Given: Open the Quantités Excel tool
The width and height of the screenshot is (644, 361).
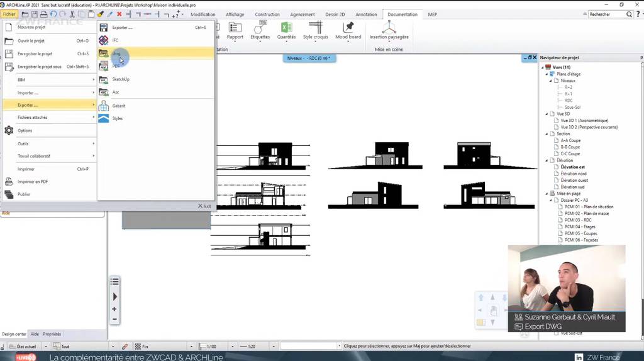Looking at the screenshot, I should [x=286, y=31].
